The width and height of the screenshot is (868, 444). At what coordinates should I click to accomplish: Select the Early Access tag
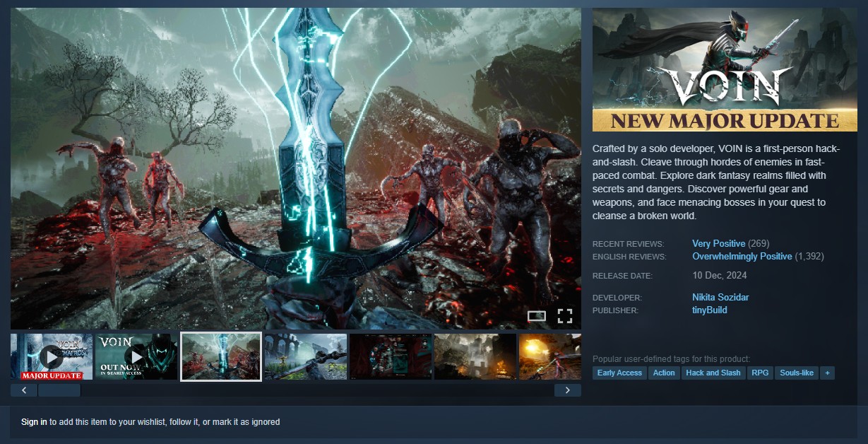(x=619, y=373)
